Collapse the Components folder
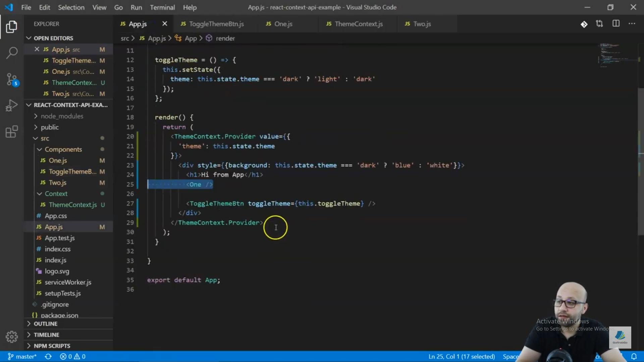644x362 pixels. point(68,149)
